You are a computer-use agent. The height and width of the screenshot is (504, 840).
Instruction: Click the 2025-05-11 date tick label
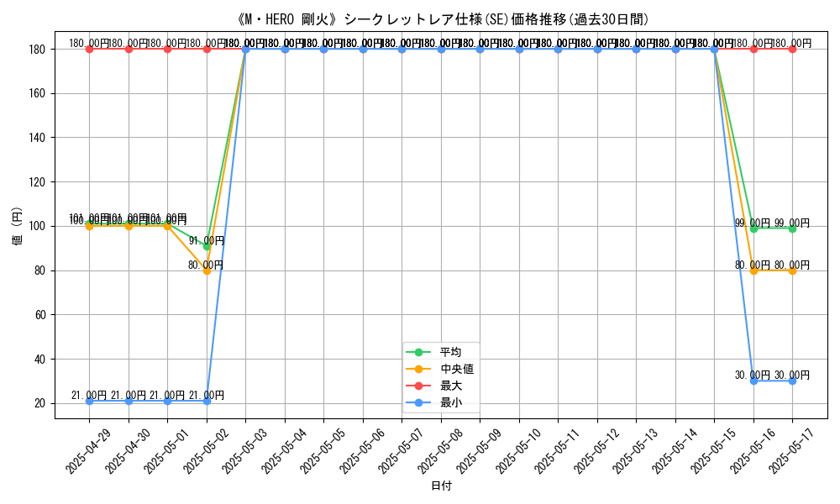558,450
